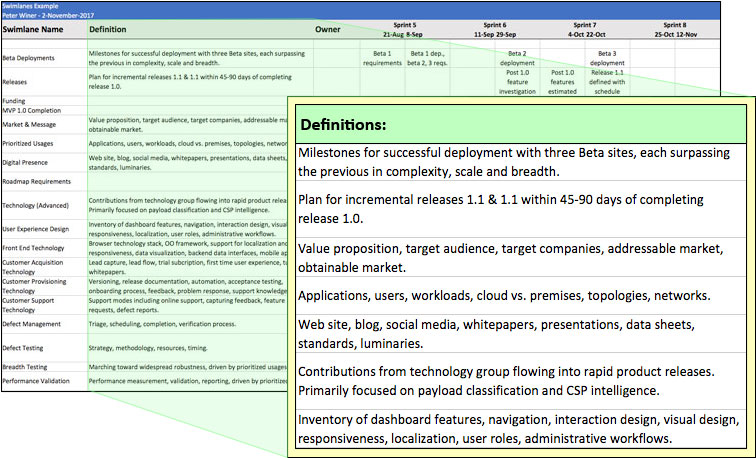Click 'Marching toward widespread robustness' cell
The height and width of the screenshot is (458, 756).
pos(188,367)
